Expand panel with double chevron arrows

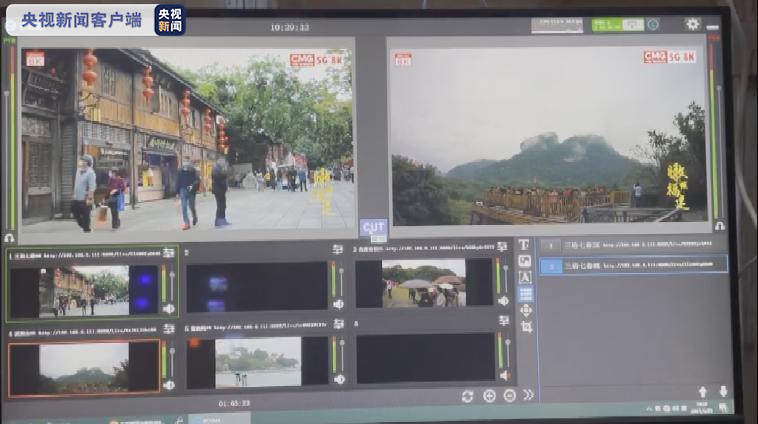pos(528,396)
